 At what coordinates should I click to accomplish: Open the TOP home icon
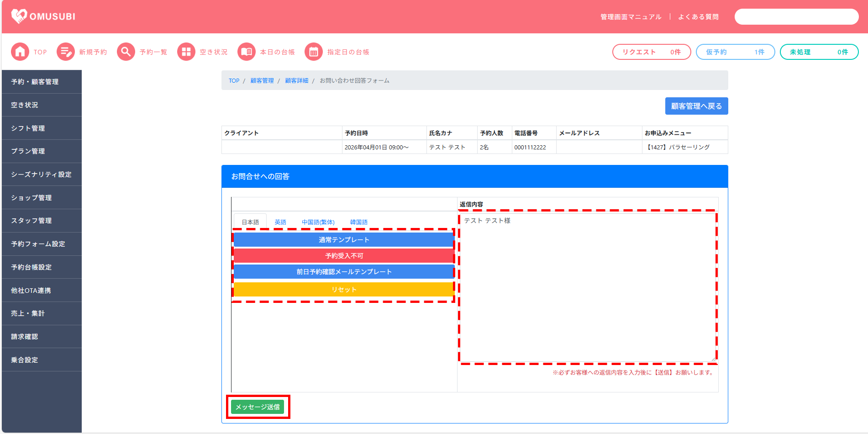20,52
